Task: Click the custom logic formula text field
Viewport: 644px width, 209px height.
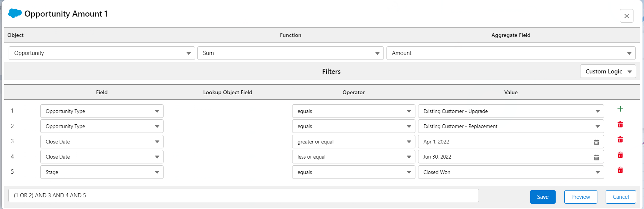Action: click(243, 195)
